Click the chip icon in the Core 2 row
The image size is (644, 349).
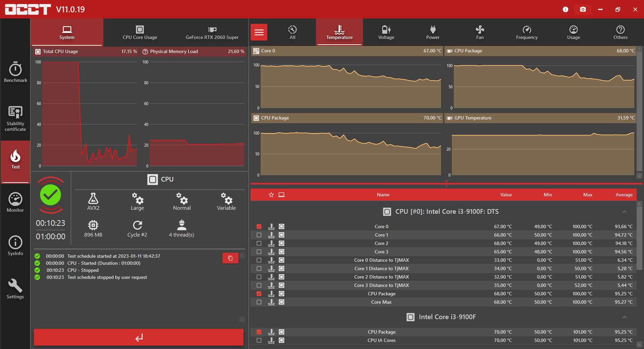[282, 243]
